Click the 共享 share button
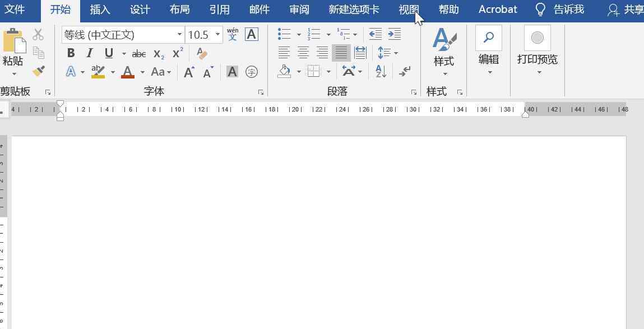 [625, 10]
